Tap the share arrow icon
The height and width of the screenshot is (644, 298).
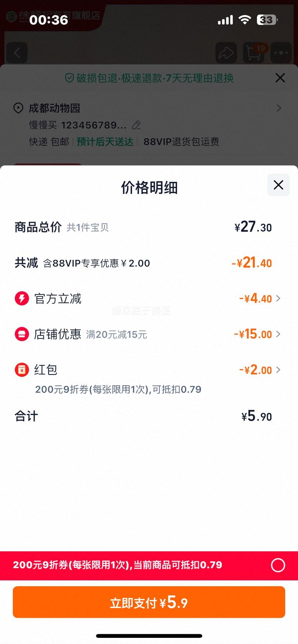tap(226, 53)
